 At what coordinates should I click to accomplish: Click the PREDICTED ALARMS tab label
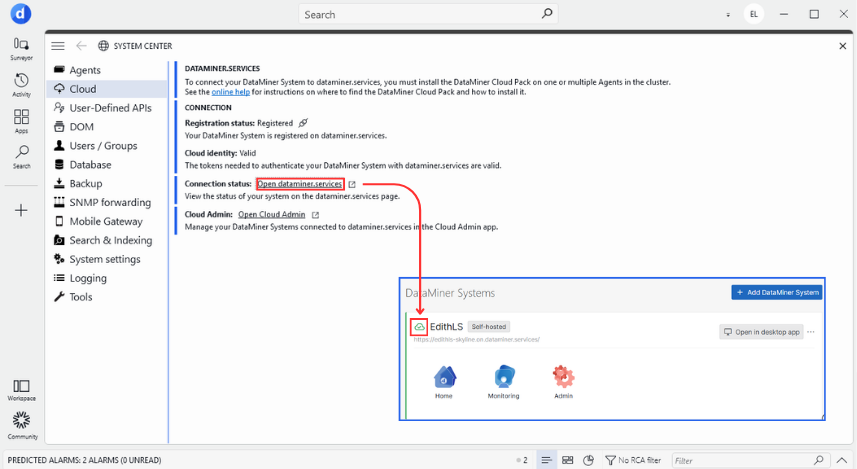coord(84,460)
